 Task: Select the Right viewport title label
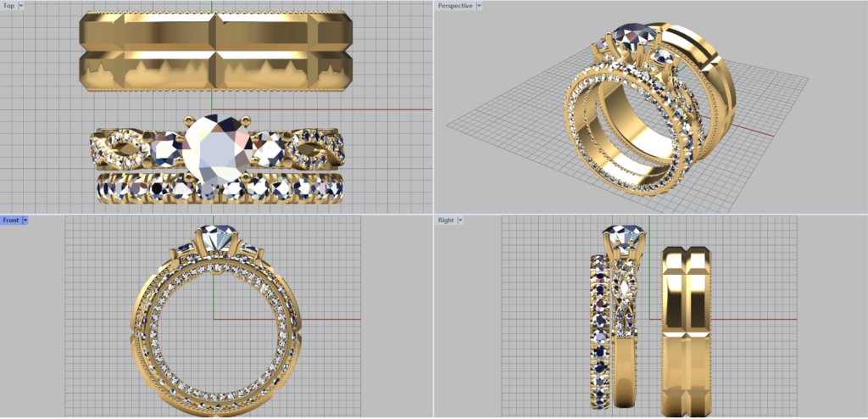pos(446,221)
